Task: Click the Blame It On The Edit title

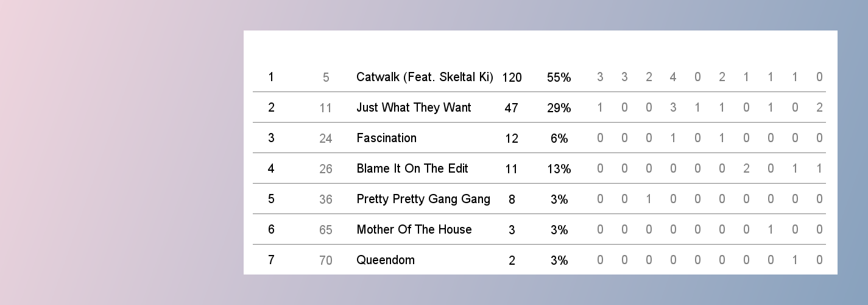Action: [x=412, y=168]
